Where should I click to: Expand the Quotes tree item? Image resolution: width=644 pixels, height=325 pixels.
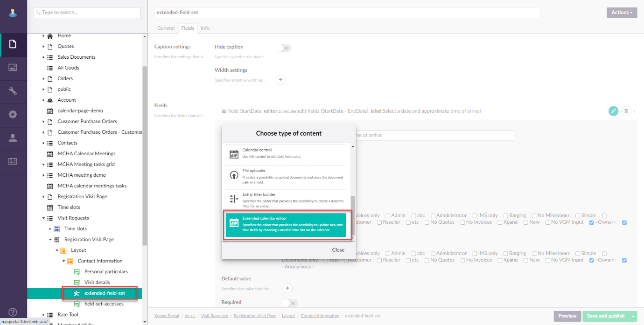click(x=43, y=46)
